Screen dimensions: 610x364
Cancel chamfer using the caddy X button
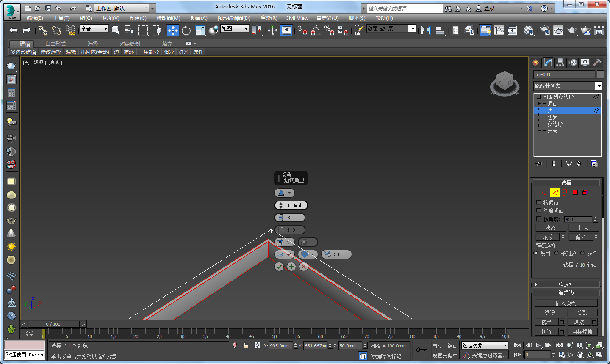coord(304,267)
